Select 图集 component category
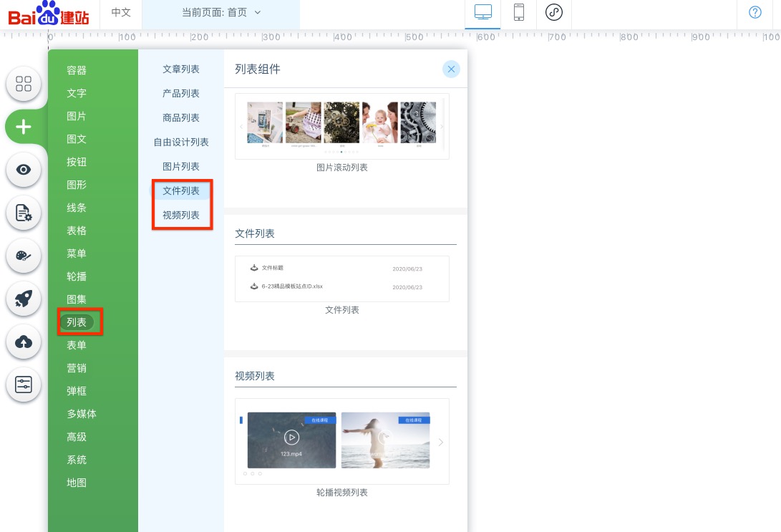781x532 pixels. point(77,299)
